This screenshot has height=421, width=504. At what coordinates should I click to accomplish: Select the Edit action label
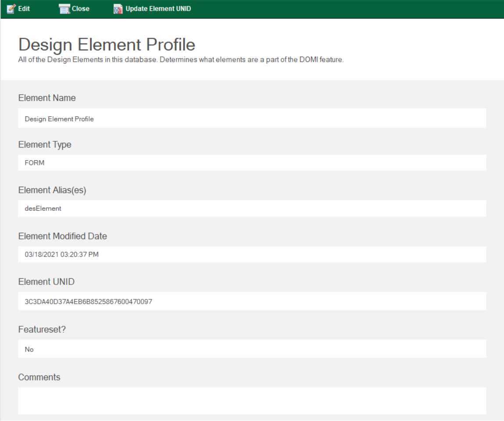24,9
